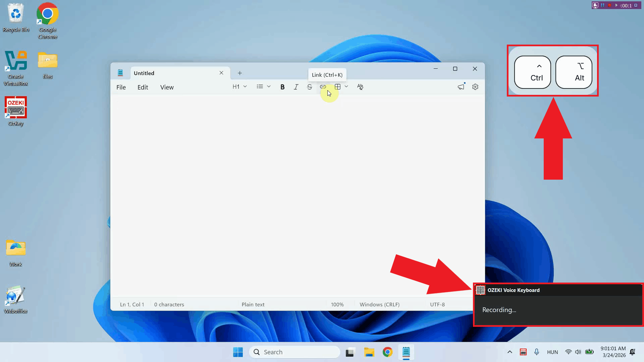Image resolution: width=644 pixels, height=362 pixels.
Task: Click the Ln 1, Col 1 position indicator
Action: pyautogui.click(x=132, y=304)
